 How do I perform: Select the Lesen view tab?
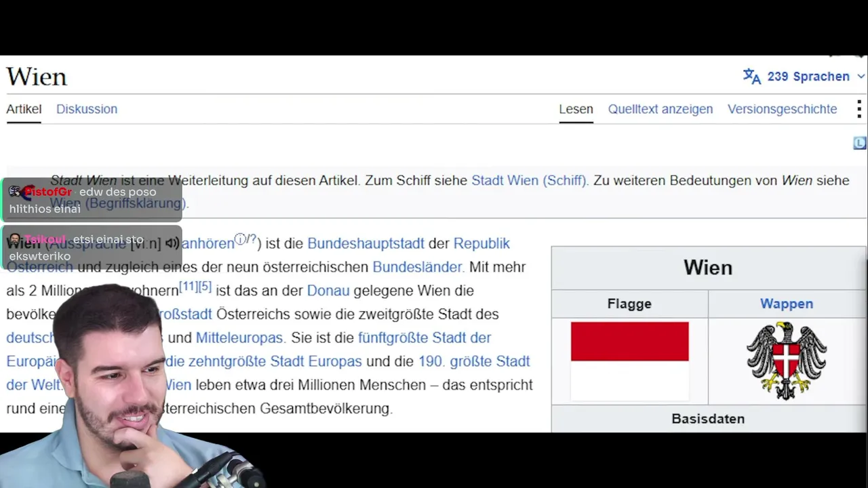pyautogui.click(x=576, y=109)
